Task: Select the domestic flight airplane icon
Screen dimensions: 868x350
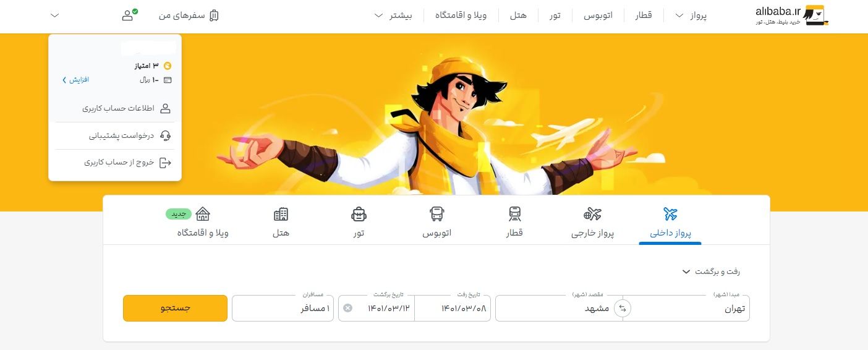Action: 670,215
